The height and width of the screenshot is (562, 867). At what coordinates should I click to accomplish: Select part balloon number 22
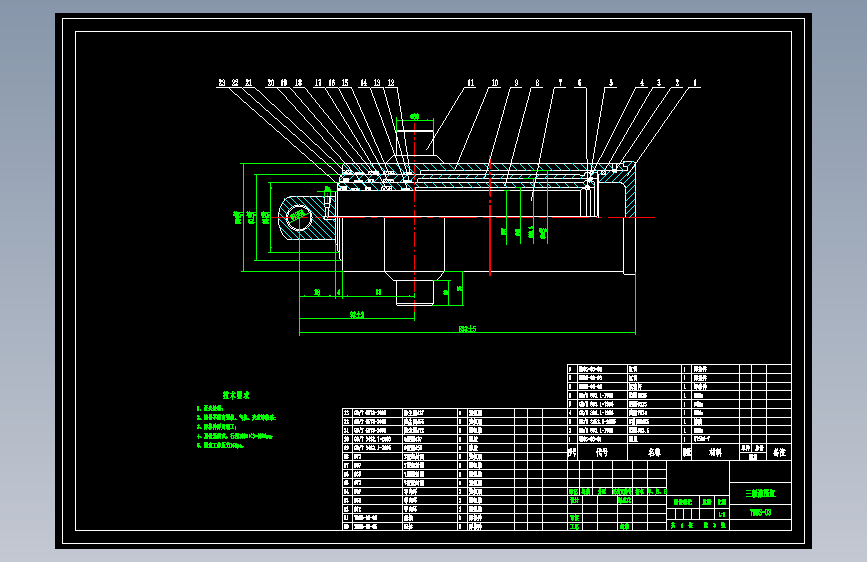(x=235, y=82)
